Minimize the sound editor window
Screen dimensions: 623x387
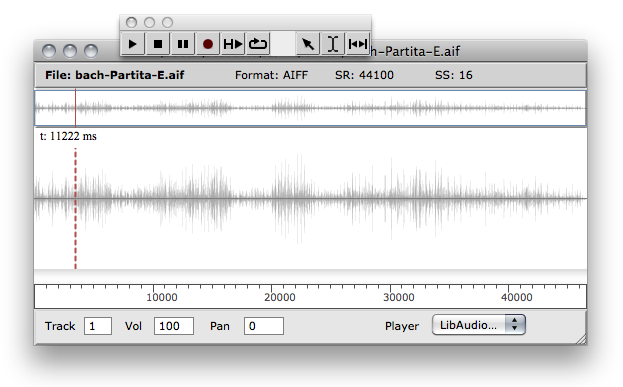[x=70, y=51]
